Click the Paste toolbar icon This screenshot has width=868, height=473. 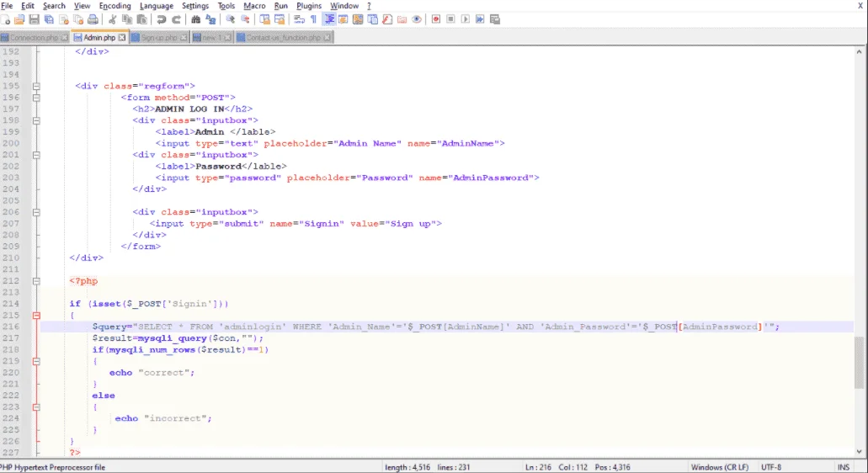point(142,19)
